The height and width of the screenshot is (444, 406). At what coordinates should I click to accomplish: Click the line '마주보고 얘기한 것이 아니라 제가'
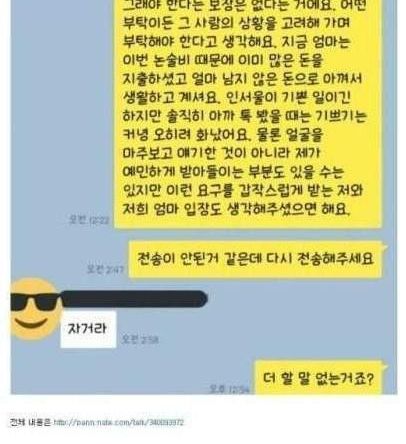click(222, 153)
